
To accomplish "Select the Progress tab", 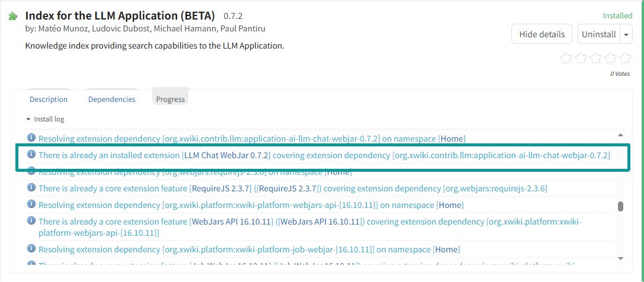I will [x=171, y=100].
